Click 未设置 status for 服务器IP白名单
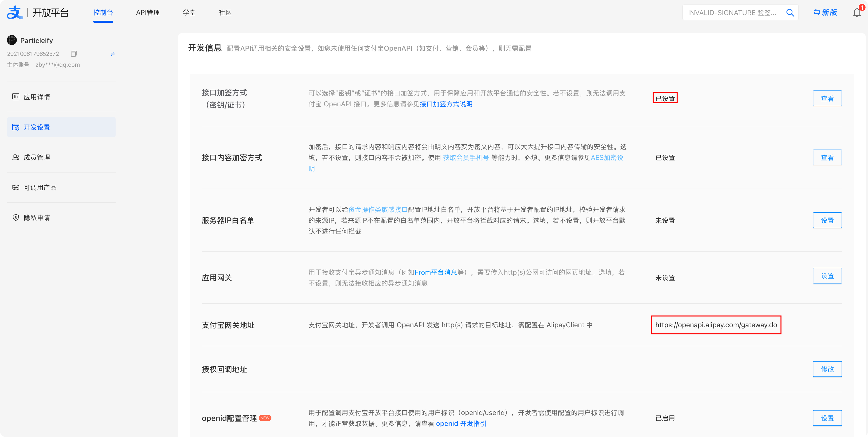The width and height of the screenshot is (868, 437). [665, 220]
